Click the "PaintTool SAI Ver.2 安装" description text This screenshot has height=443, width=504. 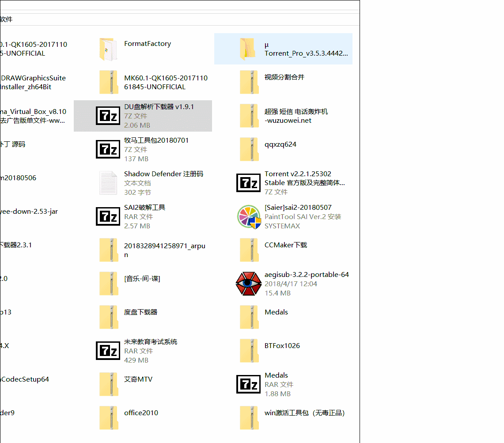(303, 217)
